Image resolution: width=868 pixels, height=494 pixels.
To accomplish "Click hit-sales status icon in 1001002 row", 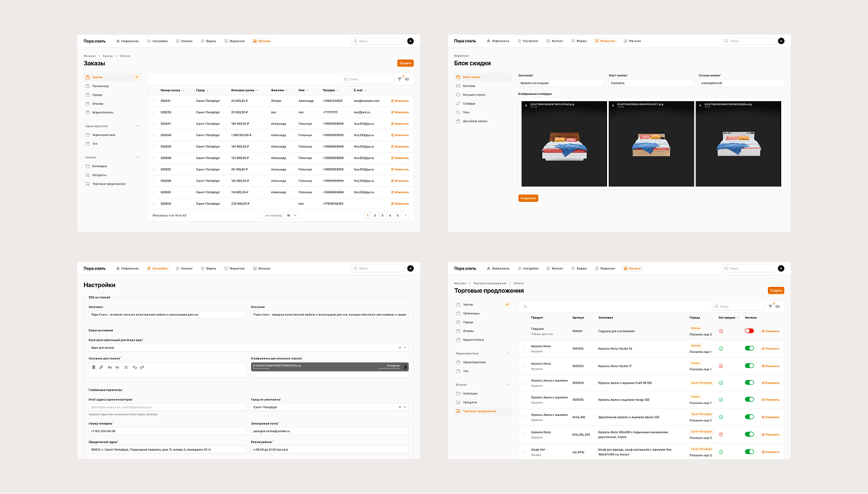I will [721, 348].
